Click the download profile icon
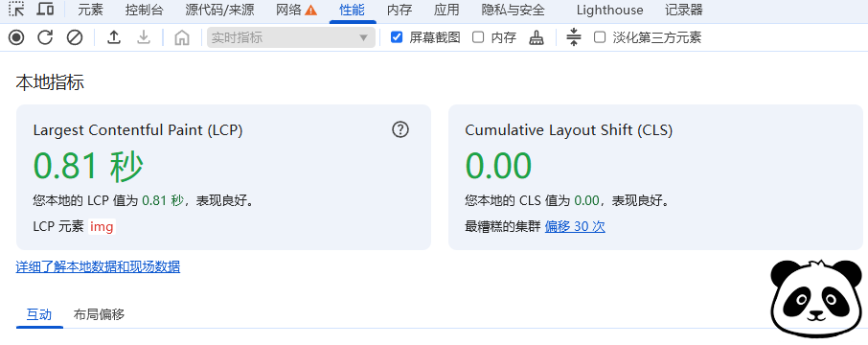 pyautogui.click(x=144, y=37)
